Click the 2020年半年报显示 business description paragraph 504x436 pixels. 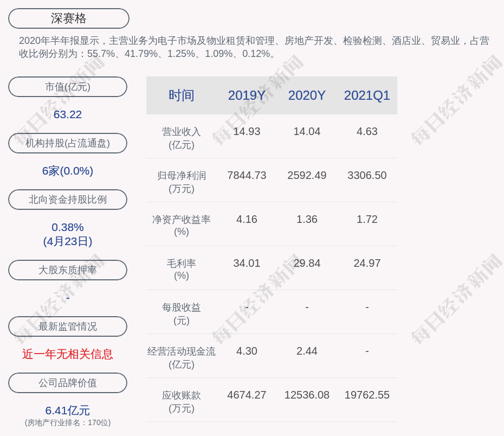(254, 47)
